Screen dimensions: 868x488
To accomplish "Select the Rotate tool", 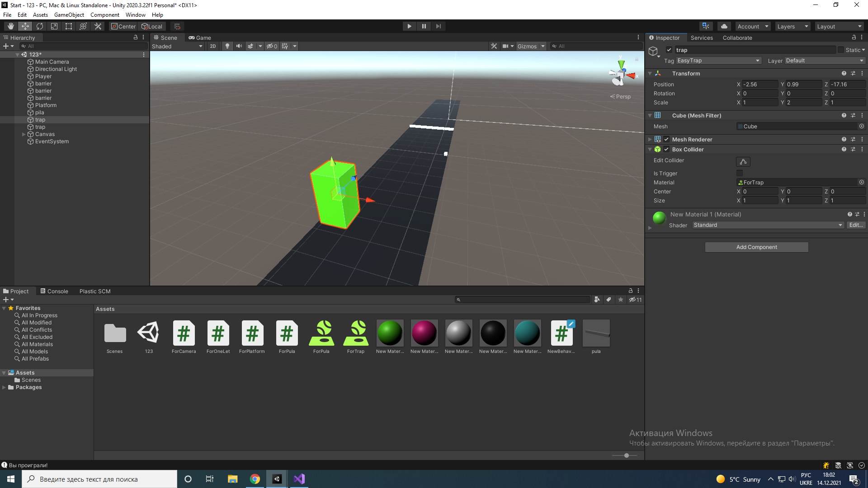I will (x=40, y=26).
